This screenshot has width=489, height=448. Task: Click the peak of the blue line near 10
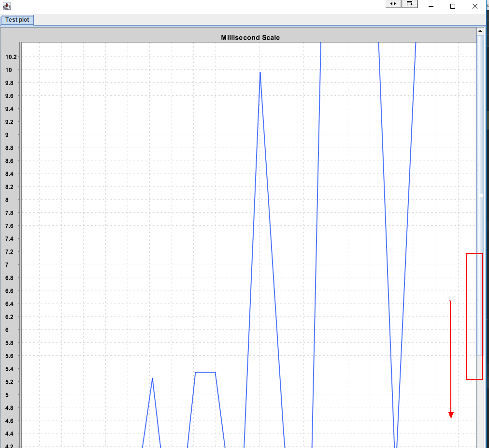(x=260, y=73)
